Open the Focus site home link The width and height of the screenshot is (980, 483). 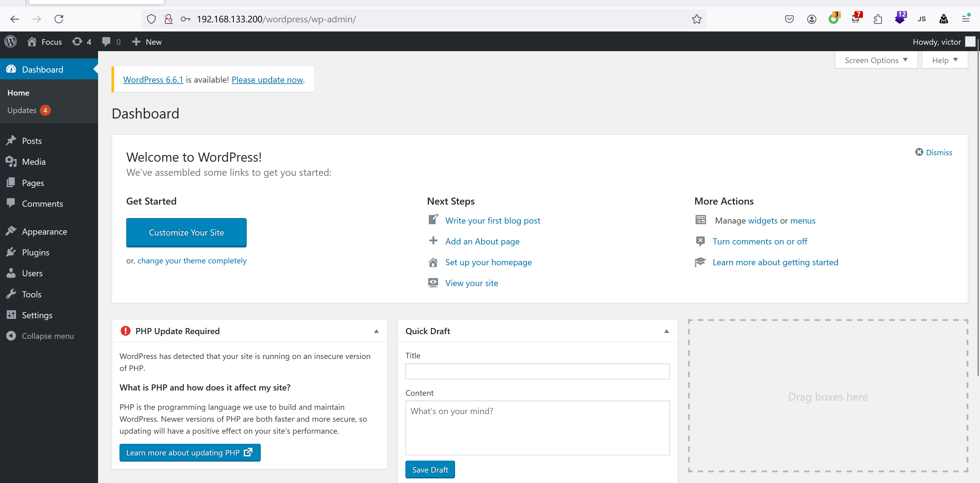[x=44, y=42]
